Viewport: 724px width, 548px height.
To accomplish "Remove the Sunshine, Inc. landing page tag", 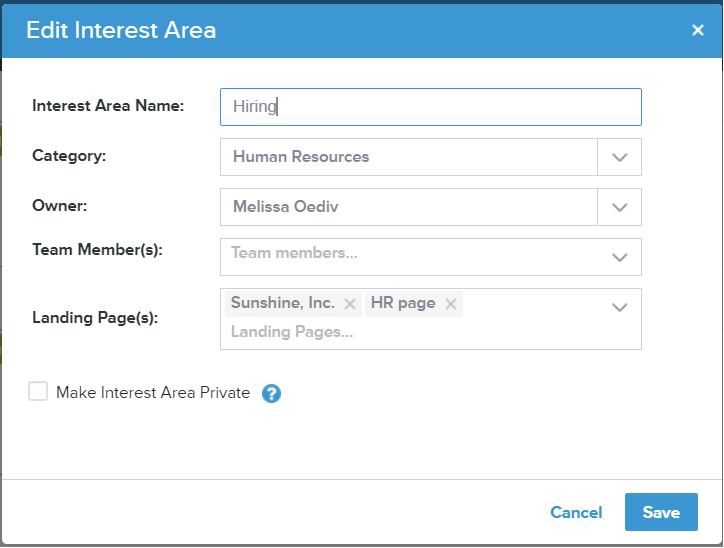I will pyautogui.click(x=350, y=304).
